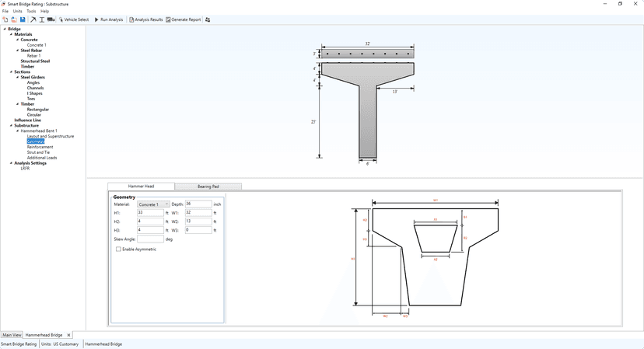Open the Tools menu
The image size is (644, 349).
pos(31,12)
